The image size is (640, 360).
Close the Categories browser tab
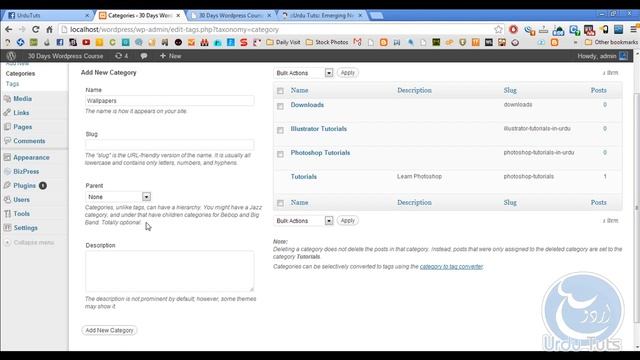tap(178, 16)
